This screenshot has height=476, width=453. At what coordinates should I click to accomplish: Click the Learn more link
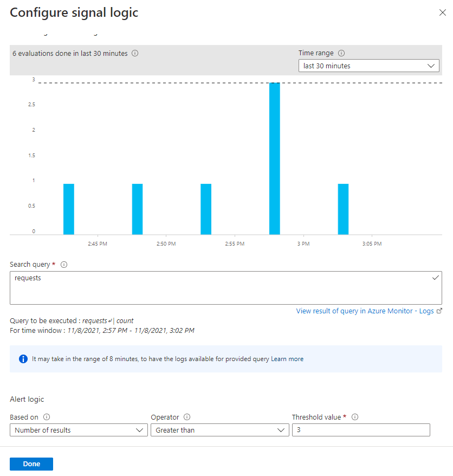[287, 359]
